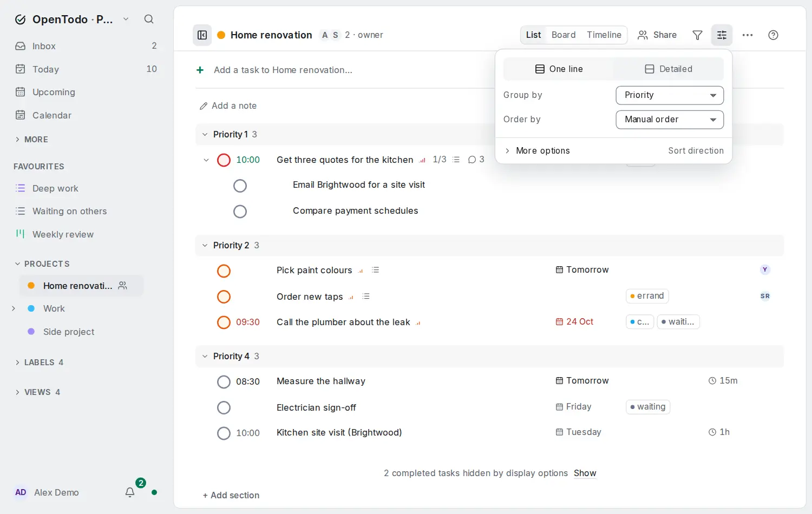Click the Share button
812x514 pixels.
[657, 35]
